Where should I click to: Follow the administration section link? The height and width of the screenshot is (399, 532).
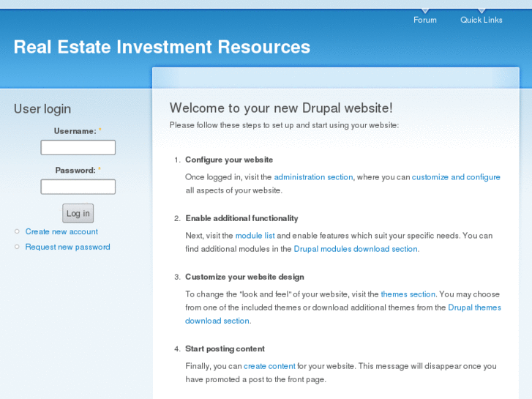[313, 177]
